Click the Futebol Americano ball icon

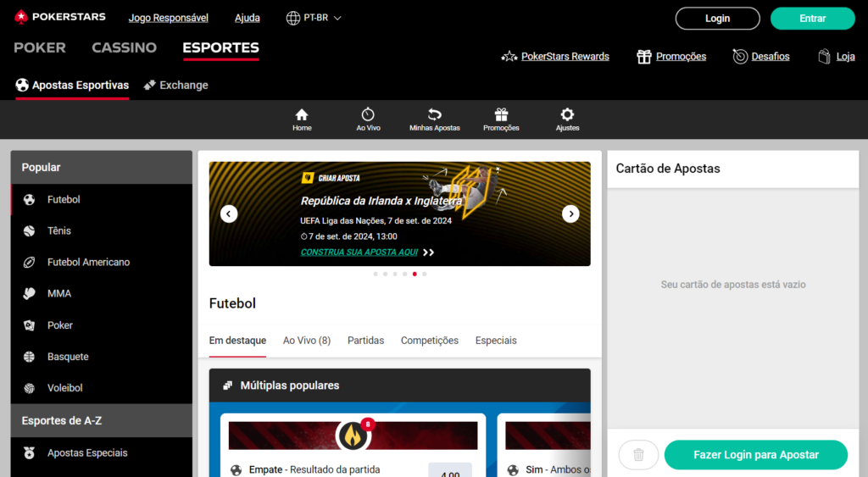point(30,263)
